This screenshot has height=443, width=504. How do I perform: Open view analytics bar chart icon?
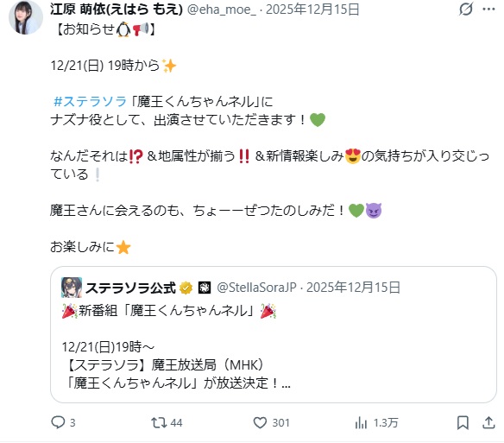(x=361, y=422)
